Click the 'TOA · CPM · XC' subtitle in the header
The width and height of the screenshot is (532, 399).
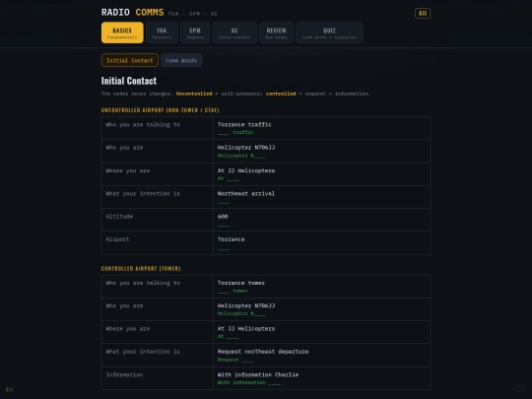pos(193,14)
